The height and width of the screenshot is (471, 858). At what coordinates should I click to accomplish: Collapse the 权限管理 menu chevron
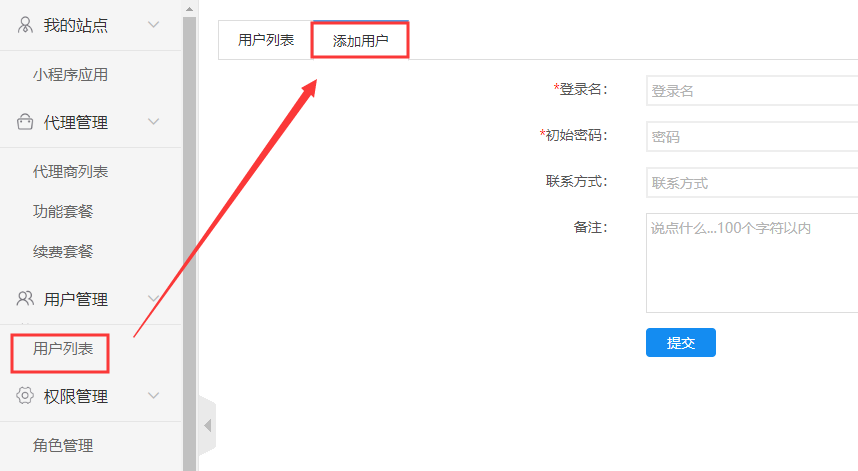pyautogui.click(x=154, y=395)
